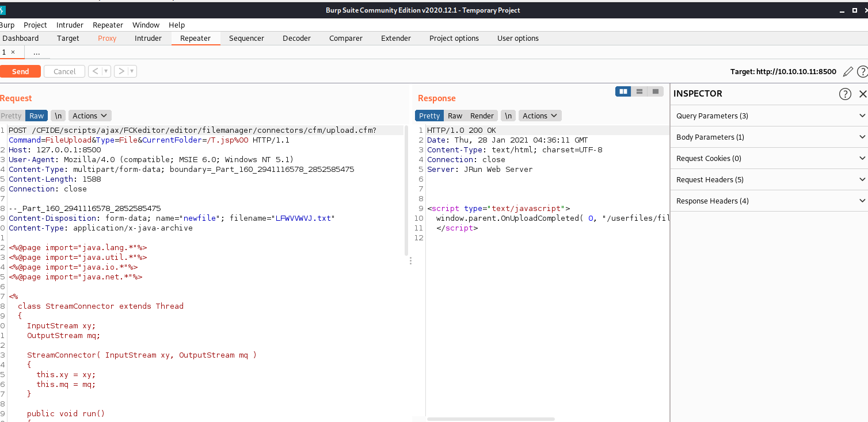This screenshot has height=422, width=868.
Task: Add new Repeater tab with ellipsis
Action: (x=37, y=52)
